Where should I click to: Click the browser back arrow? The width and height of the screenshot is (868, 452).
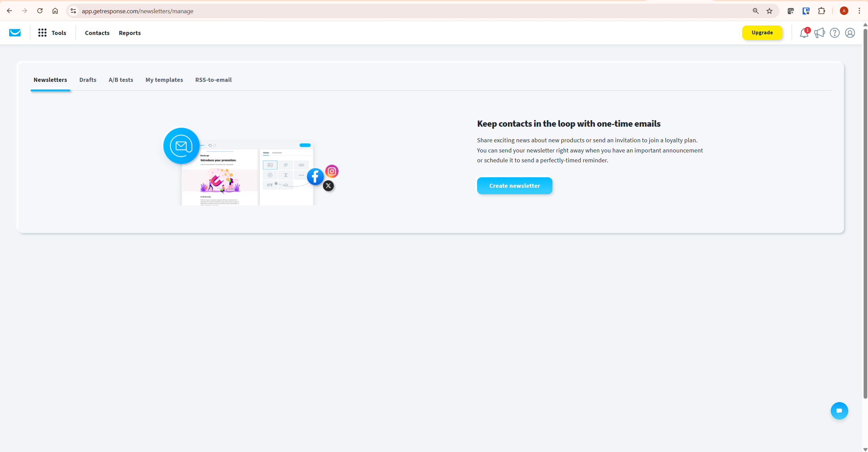pos(10,11)
